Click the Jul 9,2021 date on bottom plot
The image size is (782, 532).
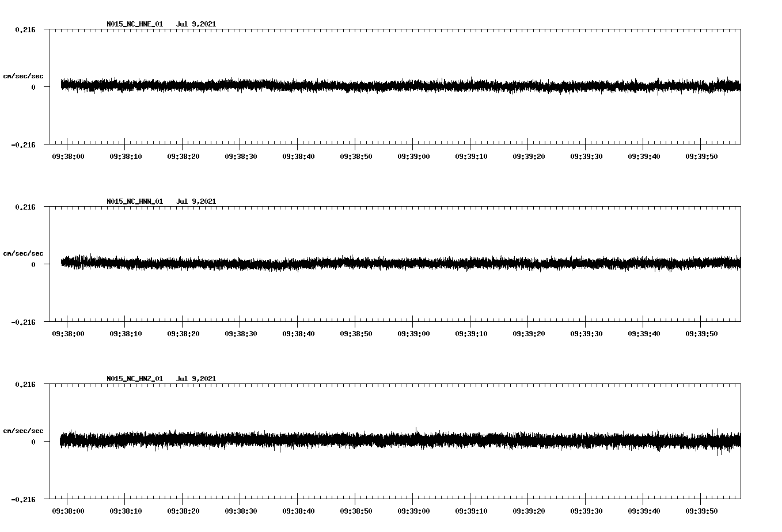[x=197, y=378]
